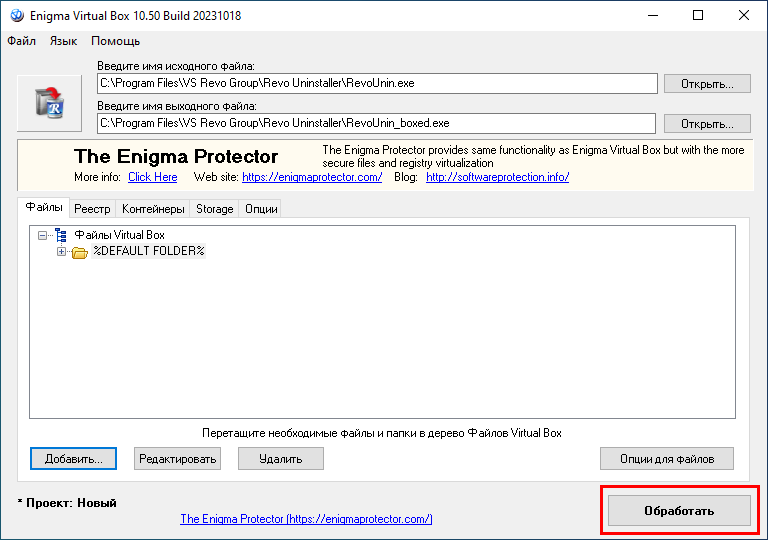The width and height of the screenshot is (768, 540).
Task: Switch to the Реестр tab
Action: [92, 209]
